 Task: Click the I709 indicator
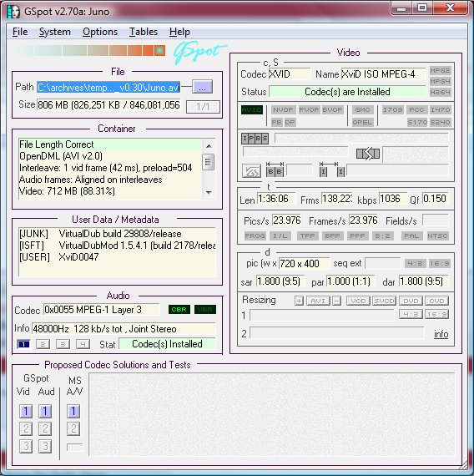point(392,109)
